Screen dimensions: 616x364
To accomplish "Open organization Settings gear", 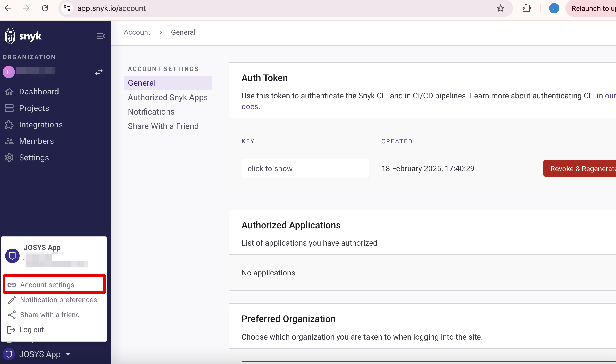I will point(34,158).
